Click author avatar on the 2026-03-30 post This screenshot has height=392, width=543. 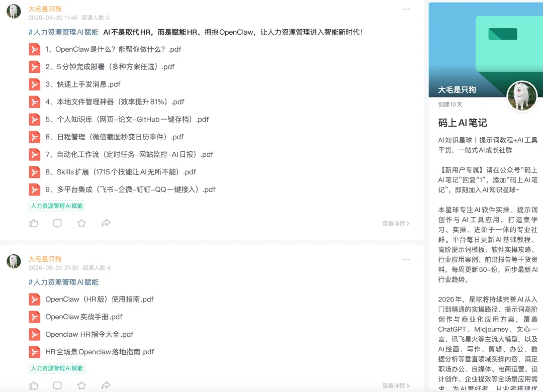(14, 12)
